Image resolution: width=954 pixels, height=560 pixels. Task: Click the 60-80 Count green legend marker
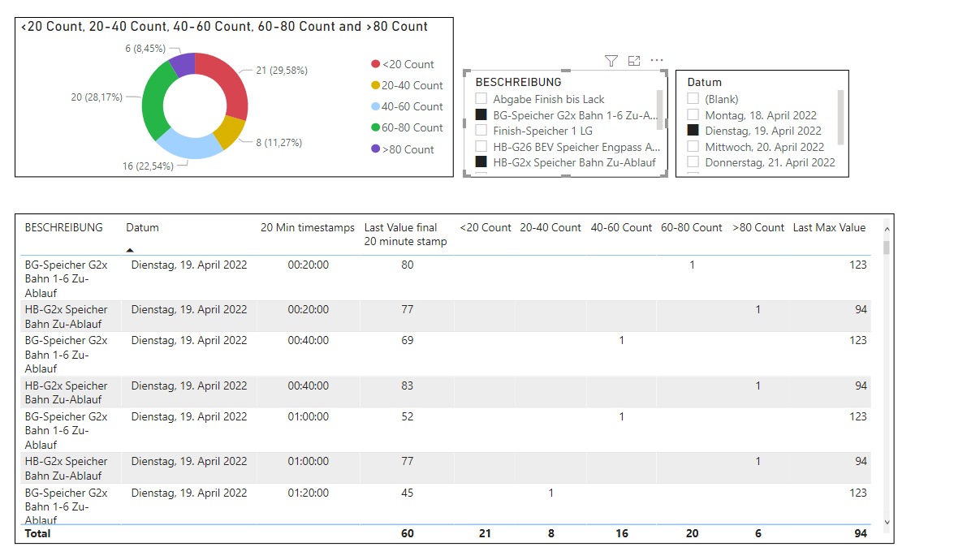coord(375,127)
